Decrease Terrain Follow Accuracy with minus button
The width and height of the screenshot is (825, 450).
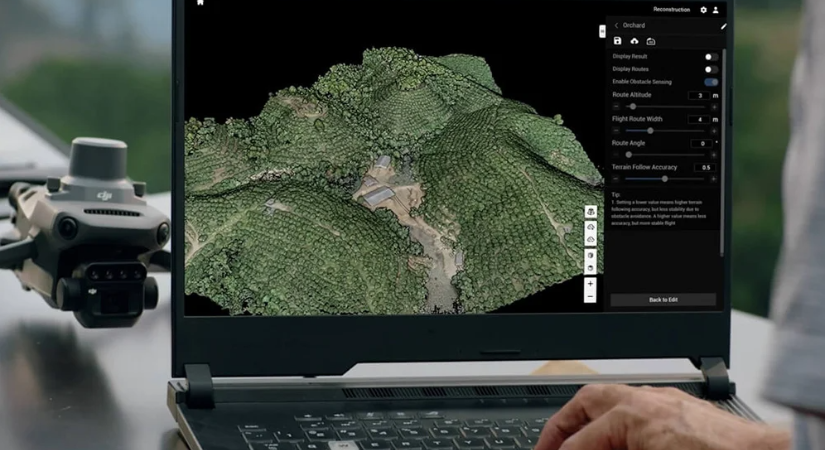(x=616, y=179)
